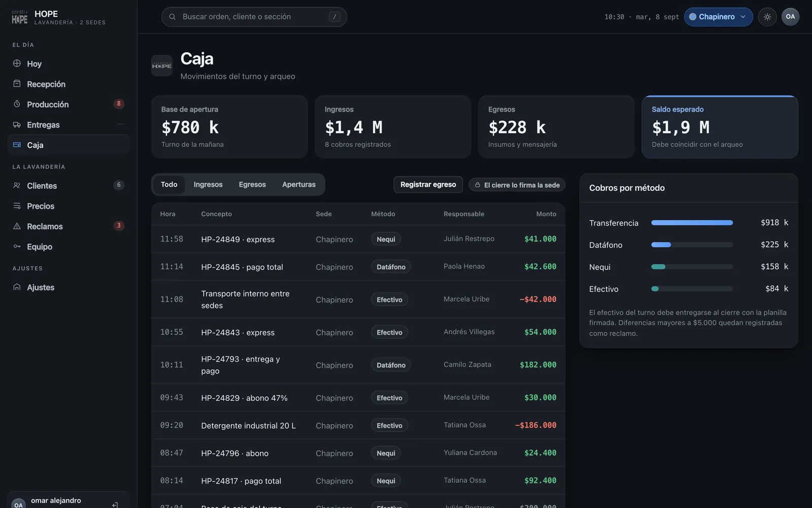
Task: Click the Nequi chip in the HP-24796 row
Action: pos(386,453)
